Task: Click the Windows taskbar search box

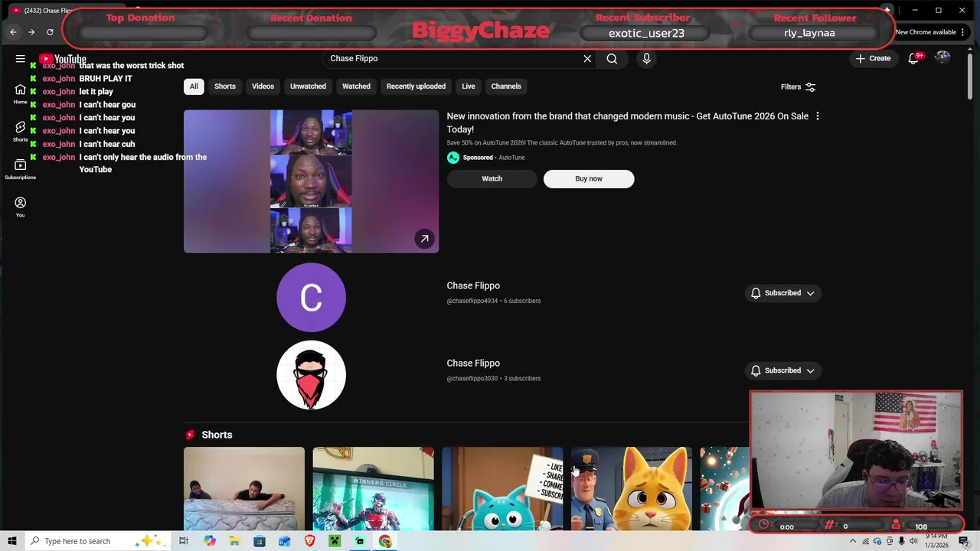Action: pos(97,541)
